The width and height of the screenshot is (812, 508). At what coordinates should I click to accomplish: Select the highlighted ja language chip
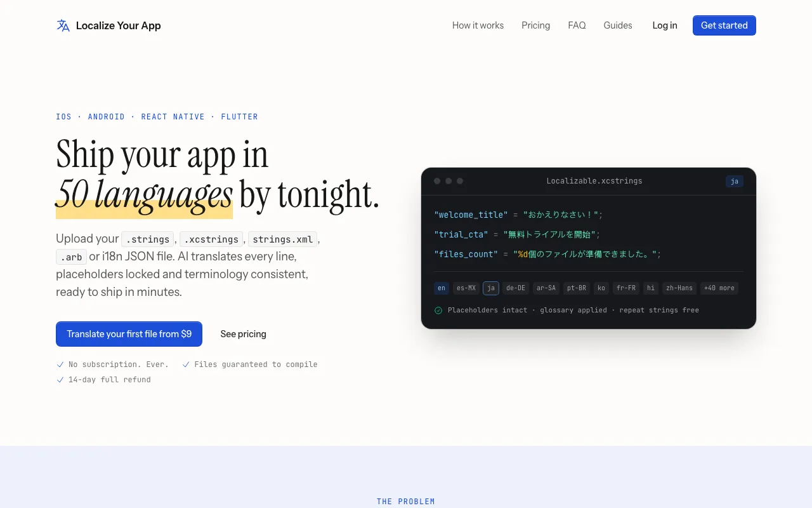point(491,288)
